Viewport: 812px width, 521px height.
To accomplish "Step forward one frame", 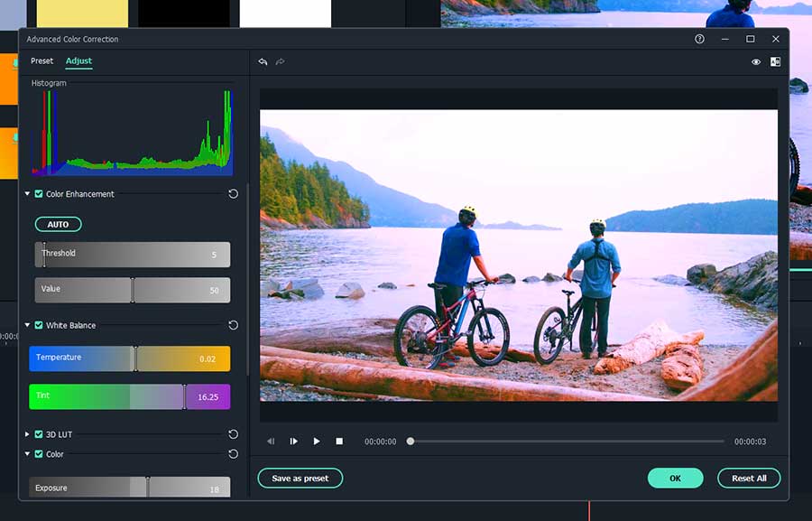I will pos(293,442).
